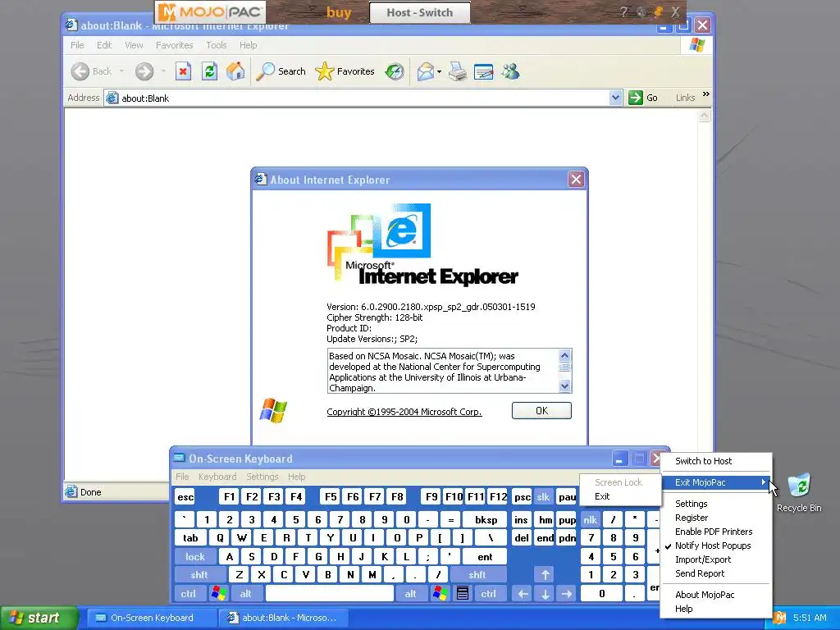Click MojoPac logo in top bar
The width and height of the screenshot is (840, 630).
tap(211, 11)
